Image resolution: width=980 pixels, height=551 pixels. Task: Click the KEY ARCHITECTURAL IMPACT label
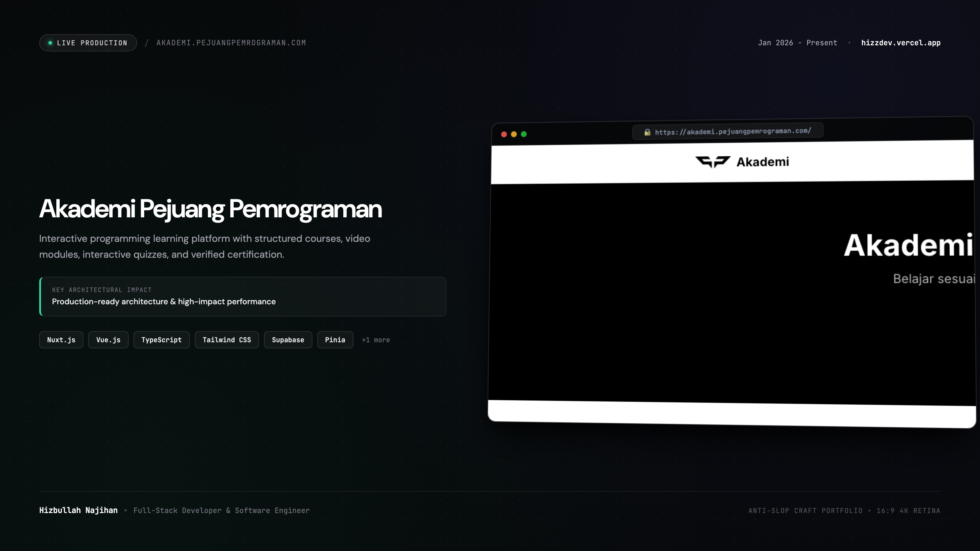(x=102, y=290)
